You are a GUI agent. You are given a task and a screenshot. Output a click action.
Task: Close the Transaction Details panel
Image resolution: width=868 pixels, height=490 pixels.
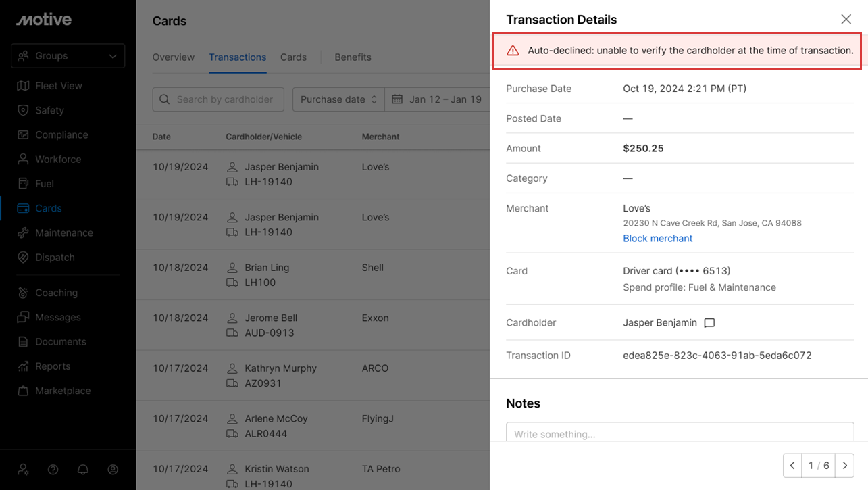(x=846, y=20)
